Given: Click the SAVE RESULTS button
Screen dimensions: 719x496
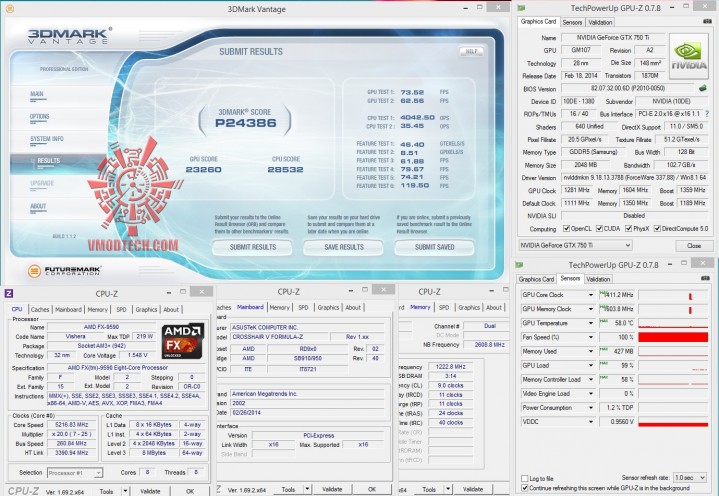Looking at the screenshot, I should [x=343, y=247].
